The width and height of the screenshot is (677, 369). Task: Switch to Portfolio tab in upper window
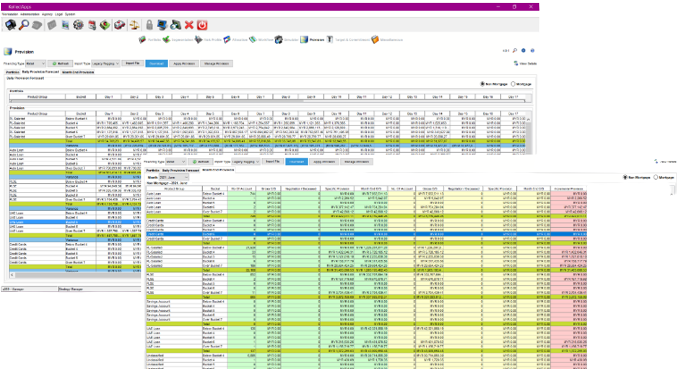coord(13,72)
